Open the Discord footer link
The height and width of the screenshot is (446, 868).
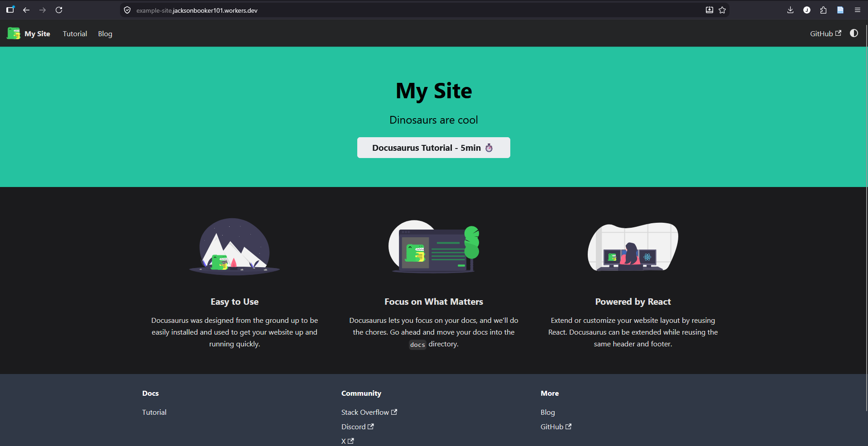358,427
